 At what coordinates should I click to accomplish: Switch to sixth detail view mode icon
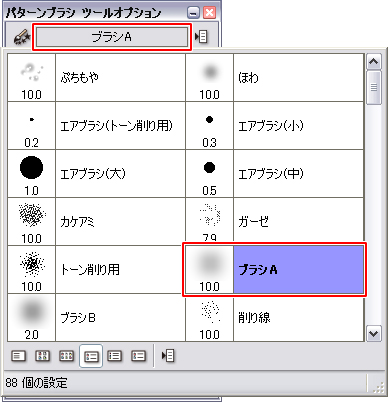click(x=138, y=356)
